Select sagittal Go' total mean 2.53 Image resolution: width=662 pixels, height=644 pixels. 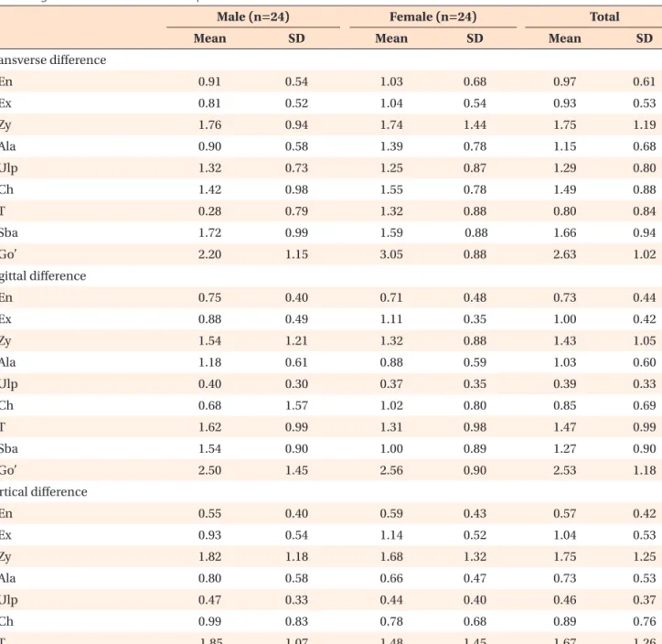pos(564,470)
